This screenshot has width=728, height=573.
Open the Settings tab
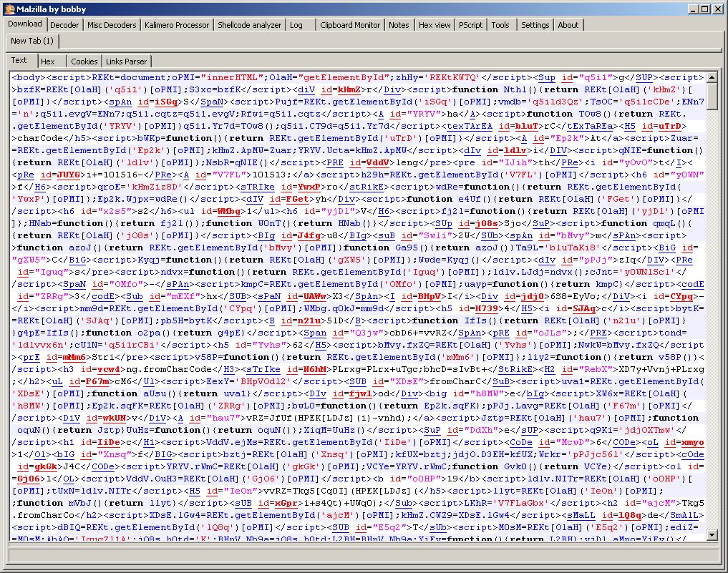point(535,25)
